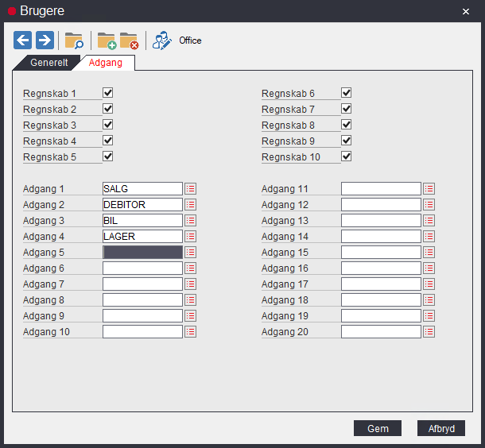The width and height of the screenshot is (485, 448).
Task: Click the empty Adgang 6 field
Action: pyautogui.click(x=142, y=268)
